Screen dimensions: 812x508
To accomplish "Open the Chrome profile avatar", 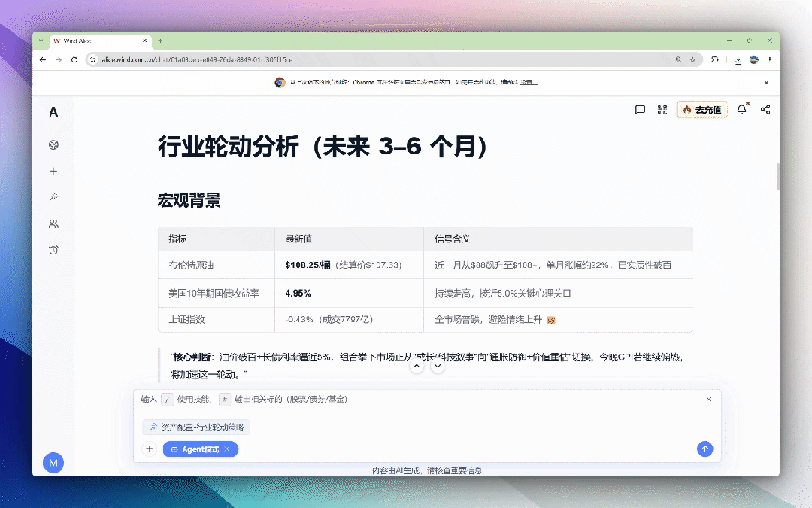I will coord(754,59).
